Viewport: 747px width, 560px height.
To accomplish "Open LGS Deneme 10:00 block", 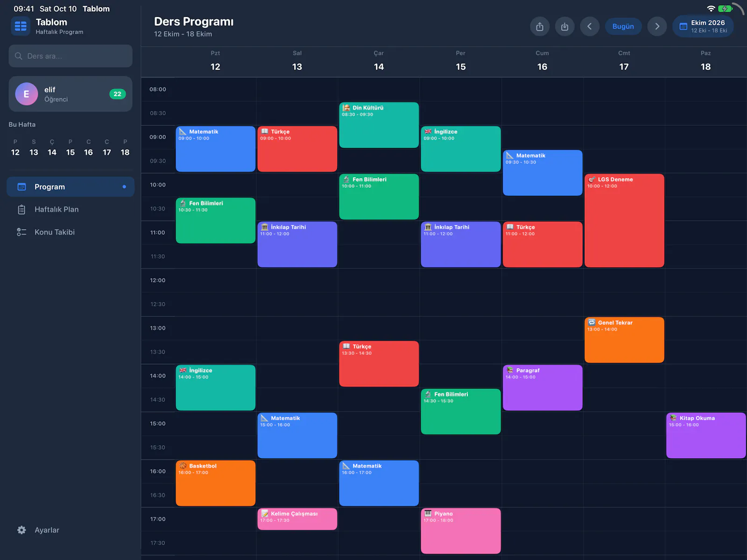I will click(x=624, y=221).
